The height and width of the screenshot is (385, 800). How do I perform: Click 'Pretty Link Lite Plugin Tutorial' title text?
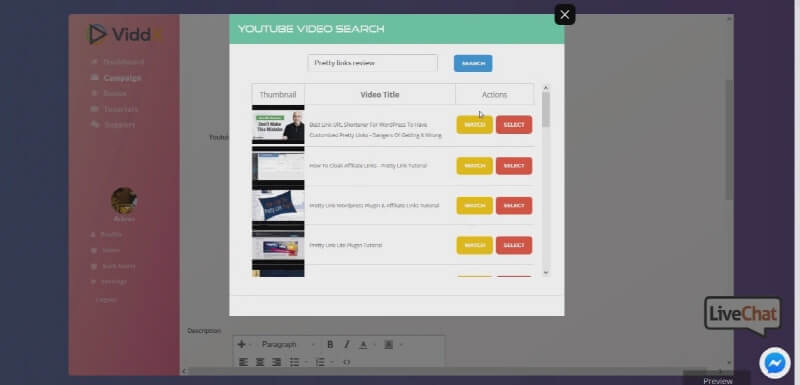pyautogui.click(x=345, y=245)
